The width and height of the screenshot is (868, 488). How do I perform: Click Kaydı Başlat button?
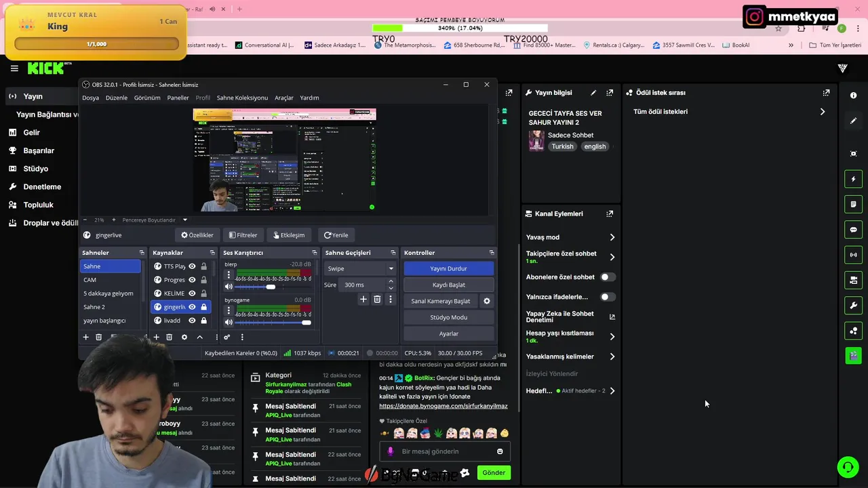(x=448, y=285)
